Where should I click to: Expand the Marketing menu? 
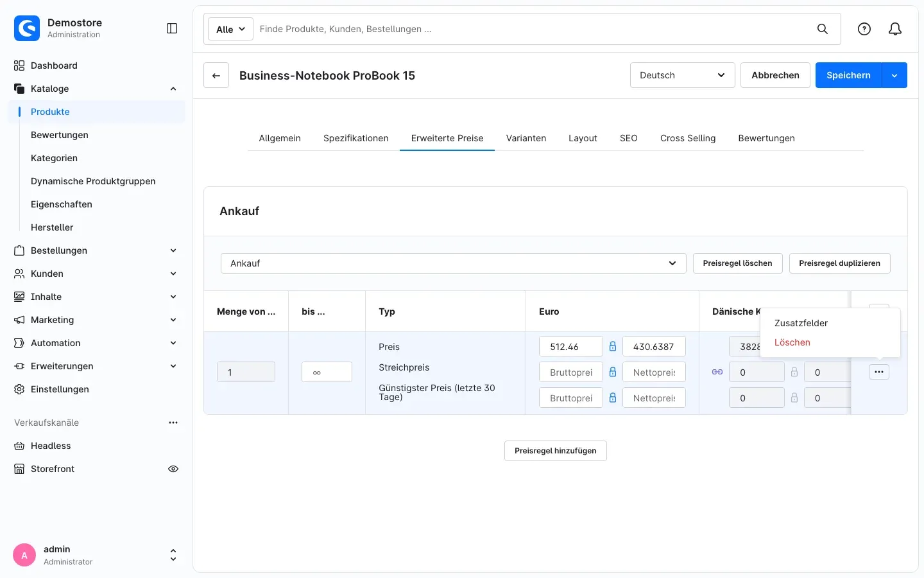pyautogui.click(x=173, y=320)
